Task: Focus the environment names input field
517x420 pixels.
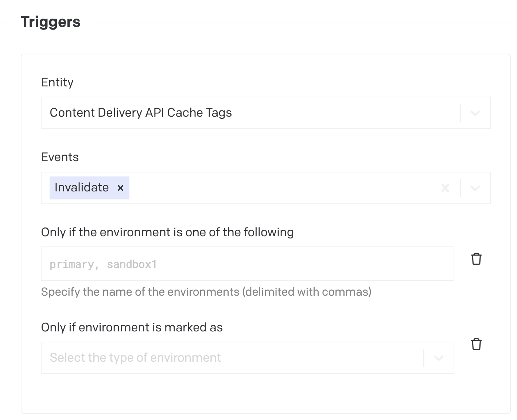Action: pyautogui.click(x=248, y=264)
